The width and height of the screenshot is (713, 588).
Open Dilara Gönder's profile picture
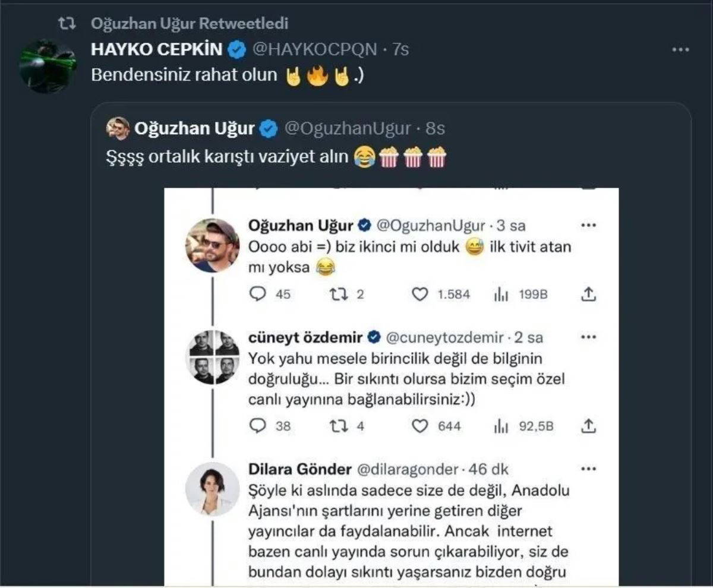pyautogui.click(x=212, y=489)
